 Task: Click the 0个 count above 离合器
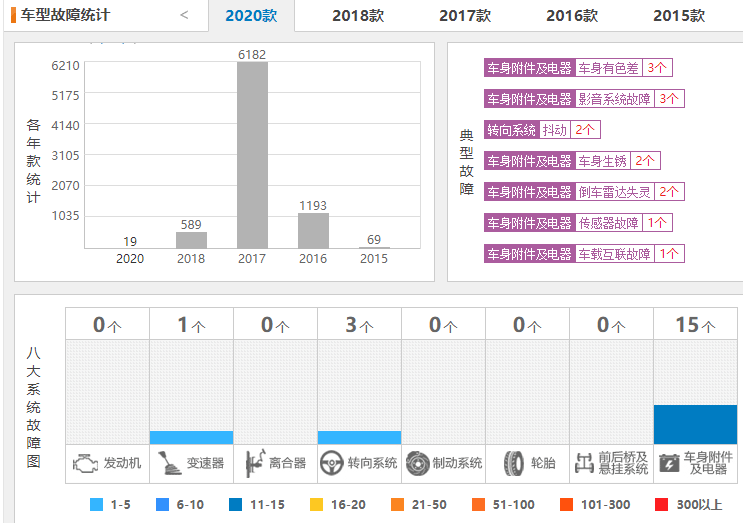tap(275, 325)
